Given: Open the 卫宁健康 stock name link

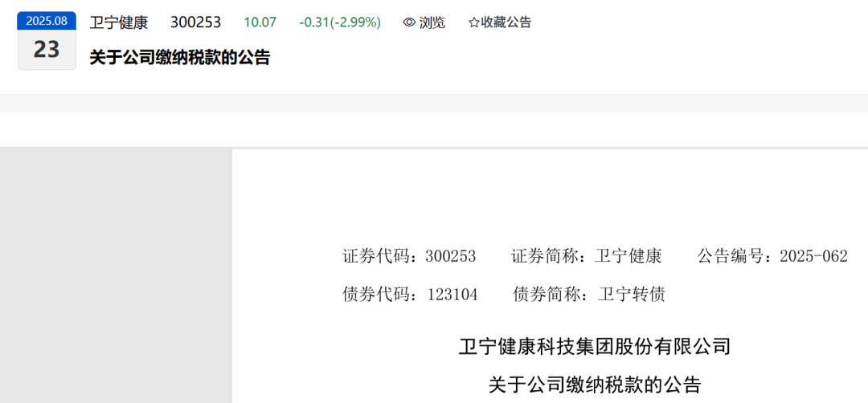Looking at the screenshot, I should coord(118,22).
